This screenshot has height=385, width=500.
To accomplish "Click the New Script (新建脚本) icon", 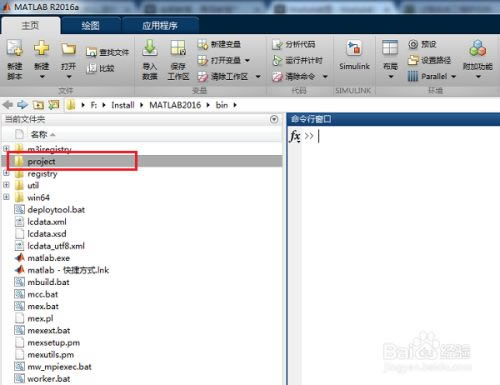I will click(15, 48).
